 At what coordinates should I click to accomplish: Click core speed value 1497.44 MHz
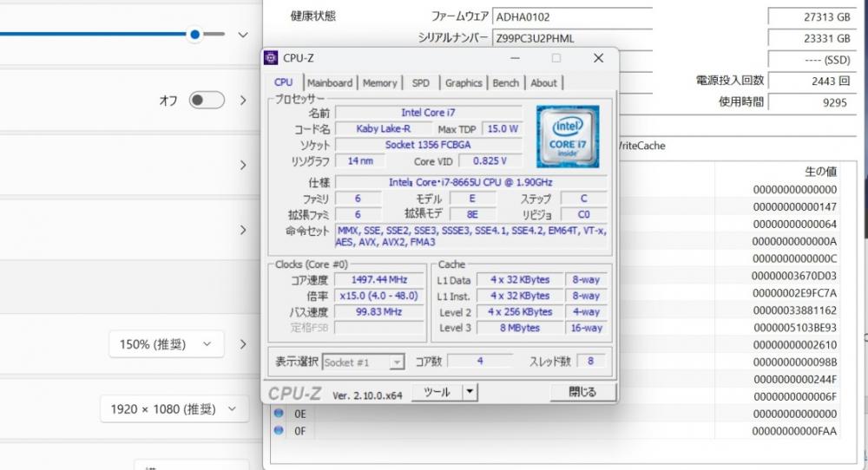pyautogui.click(x=379, y=280)
